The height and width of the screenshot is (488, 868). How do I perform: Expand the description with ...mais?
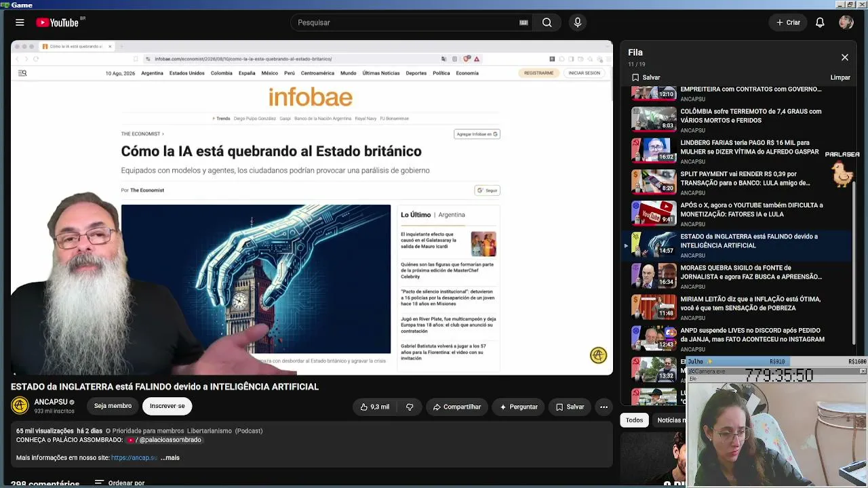(170, 457)
